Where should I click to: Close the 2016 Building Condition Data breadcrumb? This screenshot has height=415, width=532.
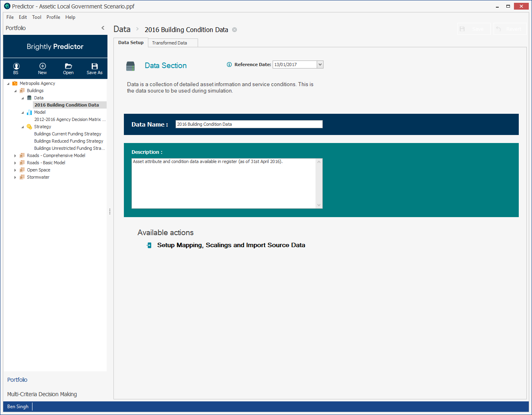coord(235,30)
